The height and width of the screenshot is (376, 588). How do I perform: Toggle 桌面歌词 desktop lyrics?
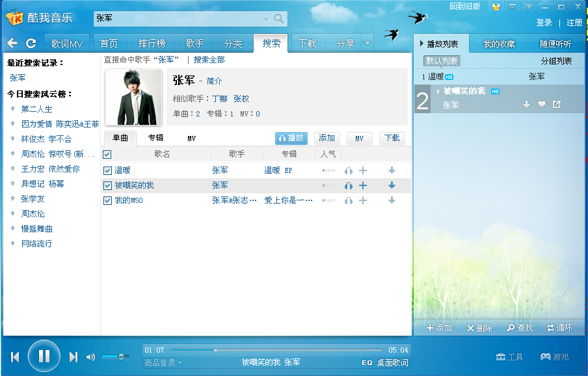pos(392,362)
